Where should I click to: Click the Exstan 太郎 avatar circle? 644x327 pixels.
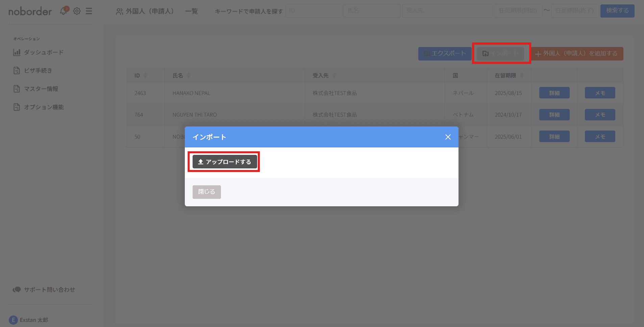[x=13, y=320]
